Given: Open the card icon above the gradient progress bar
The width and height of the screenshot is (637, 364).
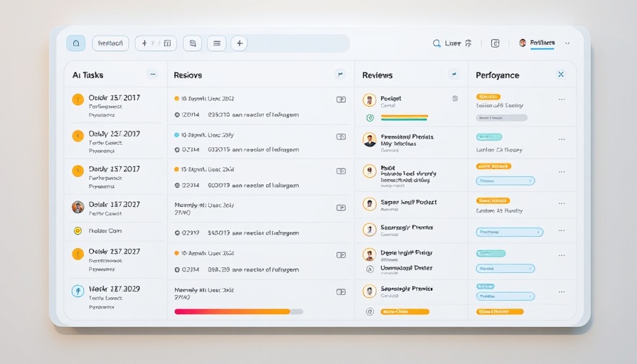Looking at the screenshot, I should point(341,292).
